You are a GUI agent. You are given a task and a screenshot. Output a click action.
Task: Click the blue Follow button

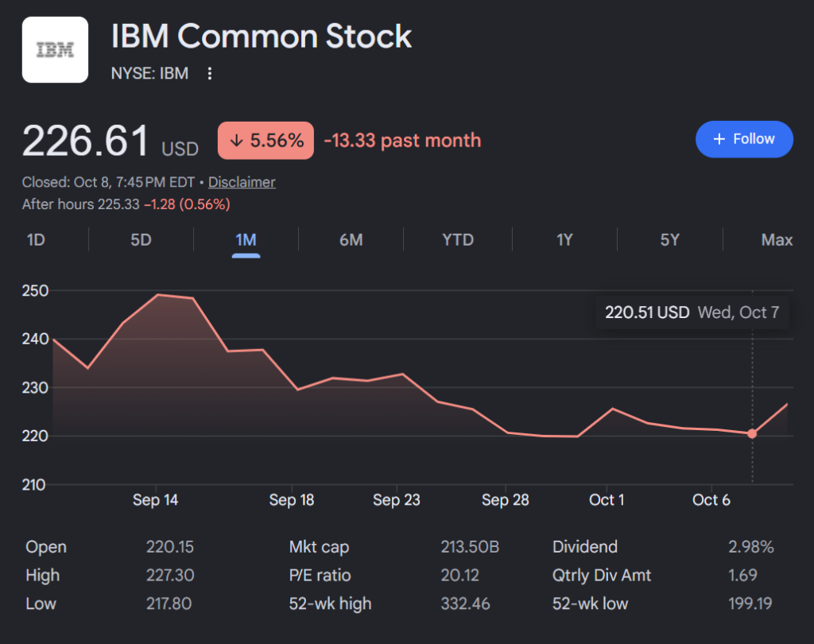[x=744, y=139]
